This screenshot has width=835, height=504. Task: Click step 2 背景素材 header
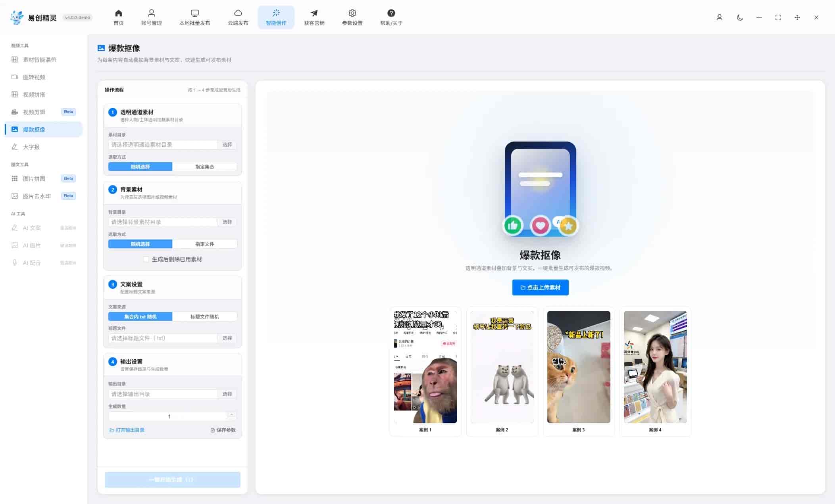(x=172, y=193)
